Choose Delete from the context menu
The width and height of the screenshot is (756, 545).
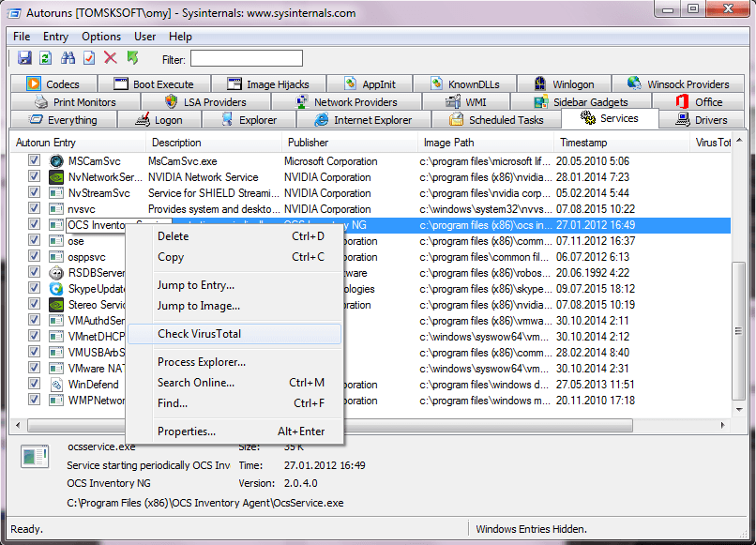click(234, 236)
